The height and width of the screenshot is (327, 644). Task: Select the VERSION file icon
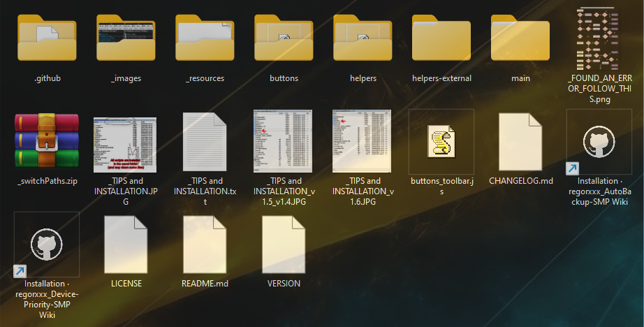284,245
